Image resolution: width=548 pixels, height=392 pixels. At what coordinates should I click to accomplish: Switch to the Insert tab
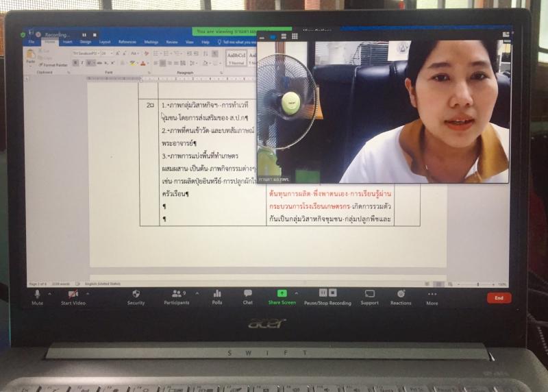tap(67, 42)
